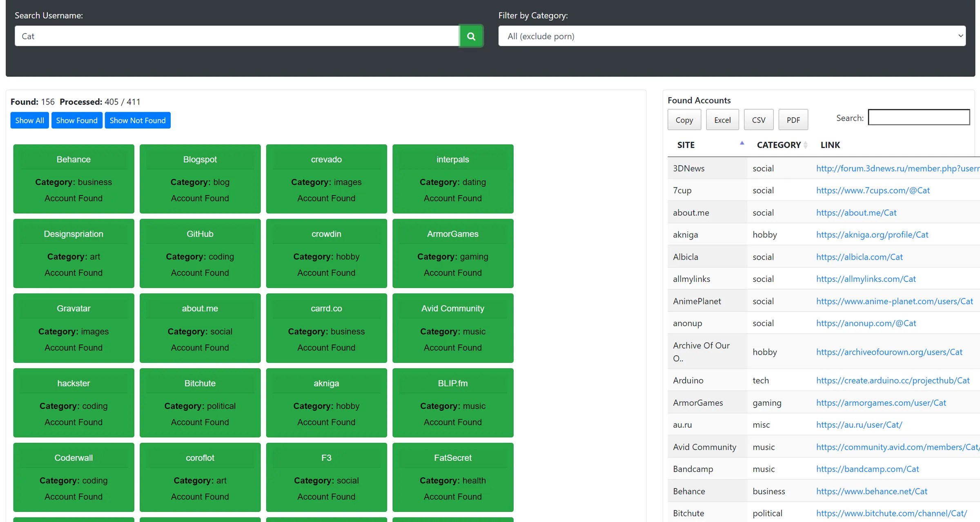Image resolution: width=980 pixels, height=522 pixels.
Task: Select the about.me result card
Action: coord(200,328)
